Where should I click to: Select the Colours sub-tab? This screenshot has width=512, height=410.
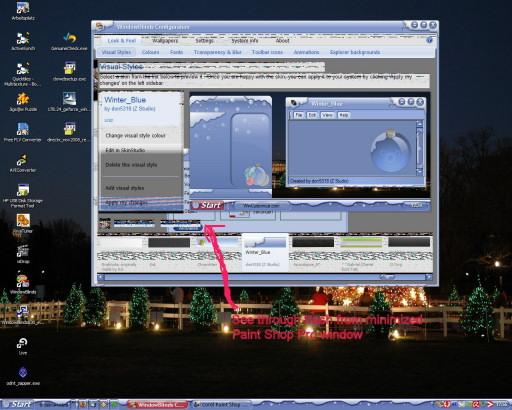pyautogui.click(x=151, y=52)
